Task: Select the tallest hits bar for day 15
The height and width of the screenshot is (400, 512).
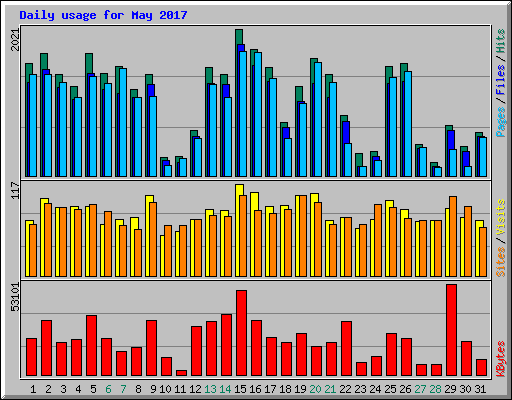Action: pyautogui.click(x=239, y=37)
